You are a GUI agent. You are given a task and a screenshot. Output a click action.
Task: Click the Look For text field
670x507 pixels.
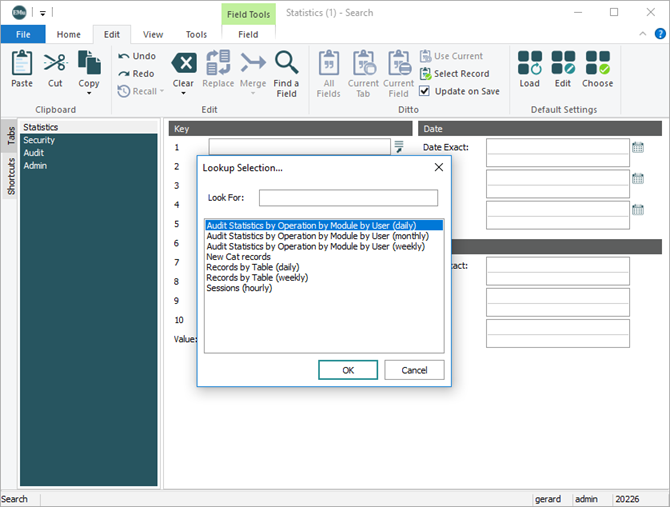347,197
